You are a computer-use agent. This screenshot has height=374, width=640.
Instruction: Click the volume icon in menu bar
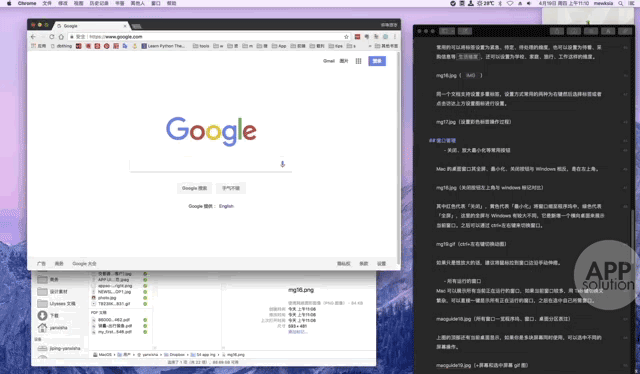point(529,3)
